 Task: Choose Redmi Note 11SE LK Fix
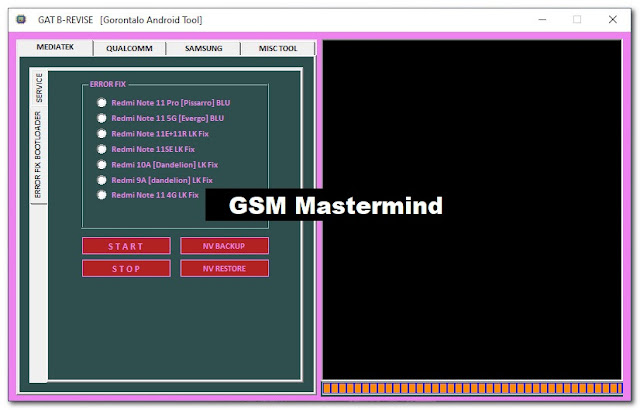pos(146,149)
